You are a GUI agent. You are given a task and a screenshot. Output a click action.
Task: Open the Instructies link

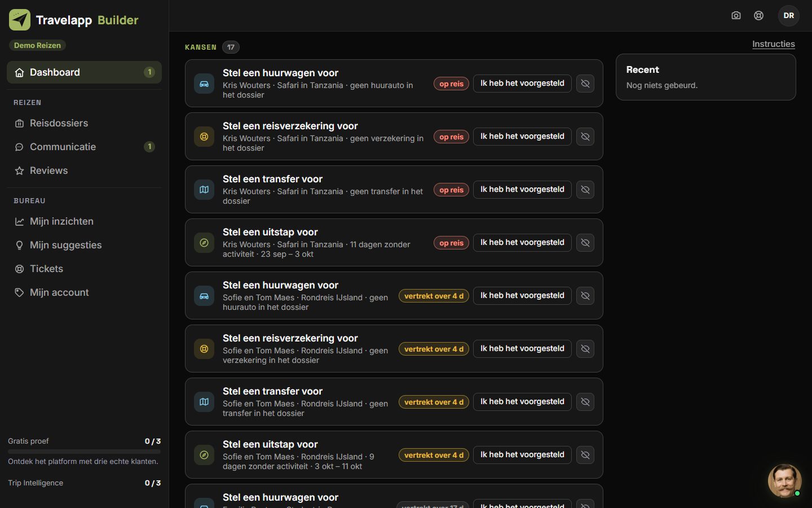tap(774, 44)
